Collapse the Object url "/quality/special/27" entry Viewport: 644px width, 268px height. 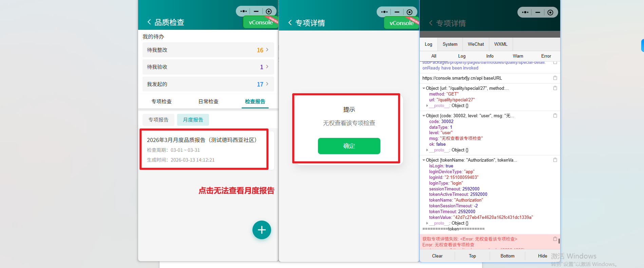pyautogui.click(x=424, y=88)
